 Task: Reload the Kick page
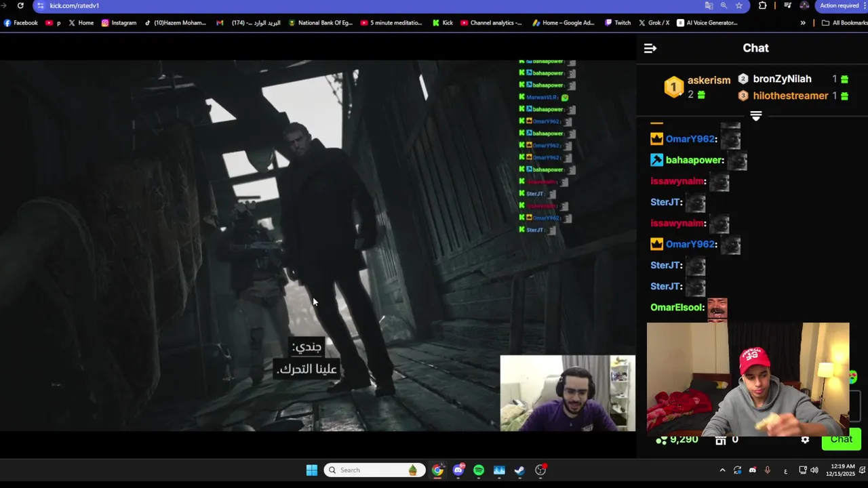20,5
